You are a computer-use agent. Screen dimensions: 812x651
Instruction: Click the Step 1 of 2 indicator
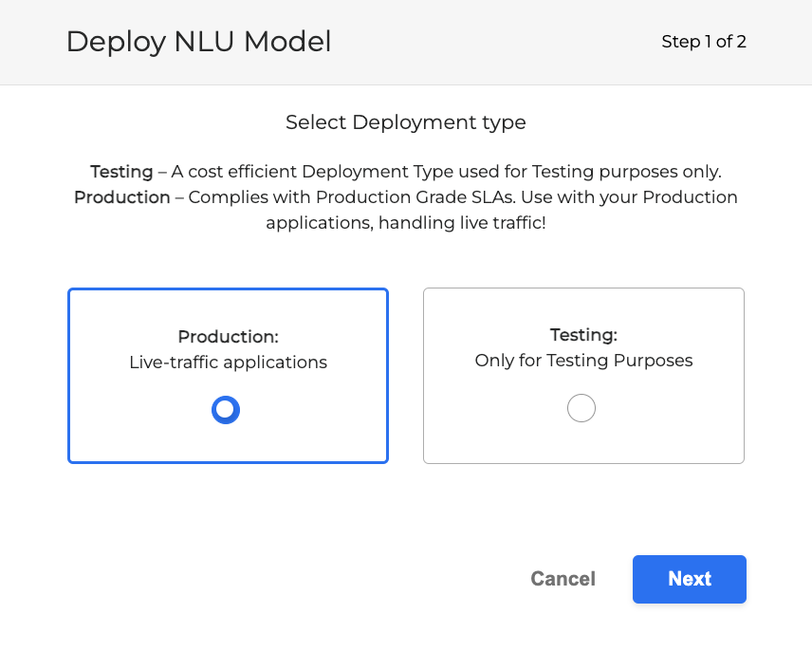(704, 42)
